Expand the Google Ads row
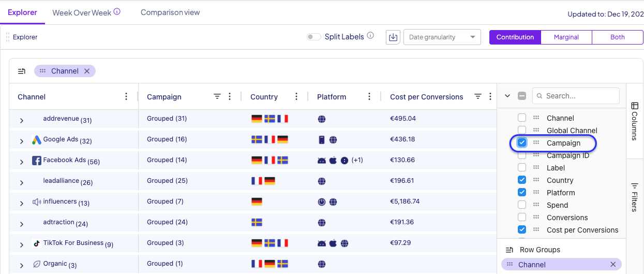Image resolution: width=644 pixels, height=274 pixels. point(22,141)
